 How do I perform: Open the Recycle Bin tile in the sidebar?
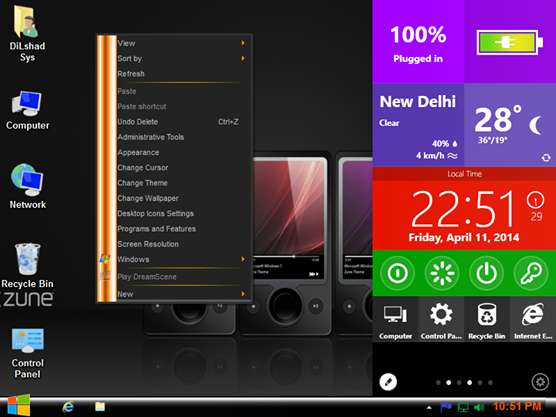click(487, 319)
